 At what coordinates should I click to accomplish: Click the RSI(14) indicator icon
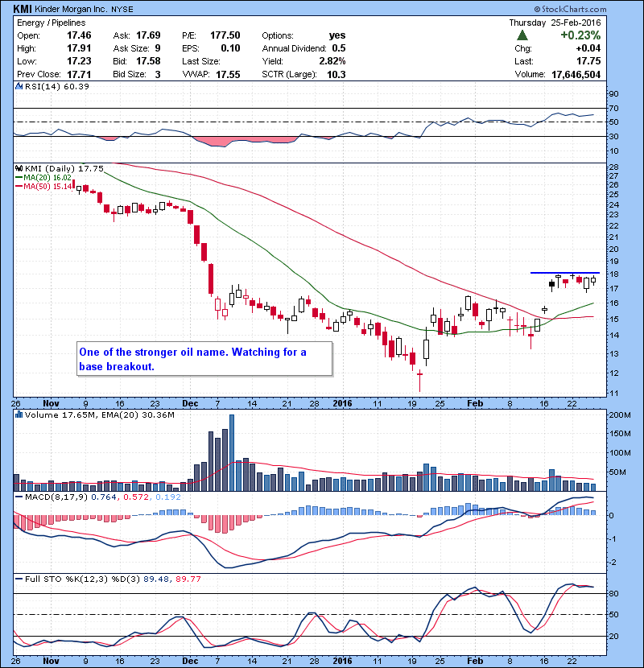click(x=19, y=86)
